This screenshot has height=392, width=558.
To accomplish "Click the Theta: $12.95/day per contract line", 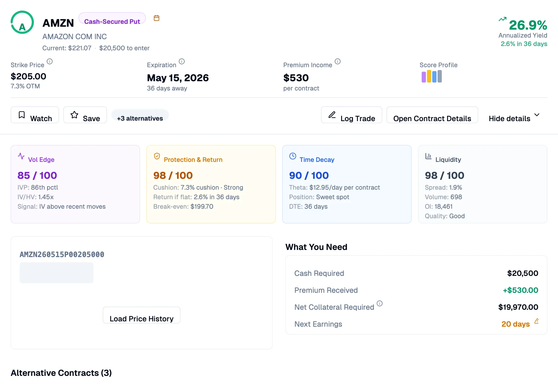I will tap(334, 188).
